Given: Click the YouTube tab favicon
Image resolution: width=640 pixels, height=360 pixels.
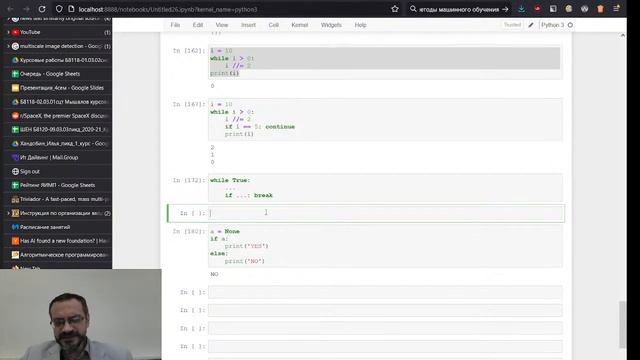Looking at the screenshot, I should point(15,32).
